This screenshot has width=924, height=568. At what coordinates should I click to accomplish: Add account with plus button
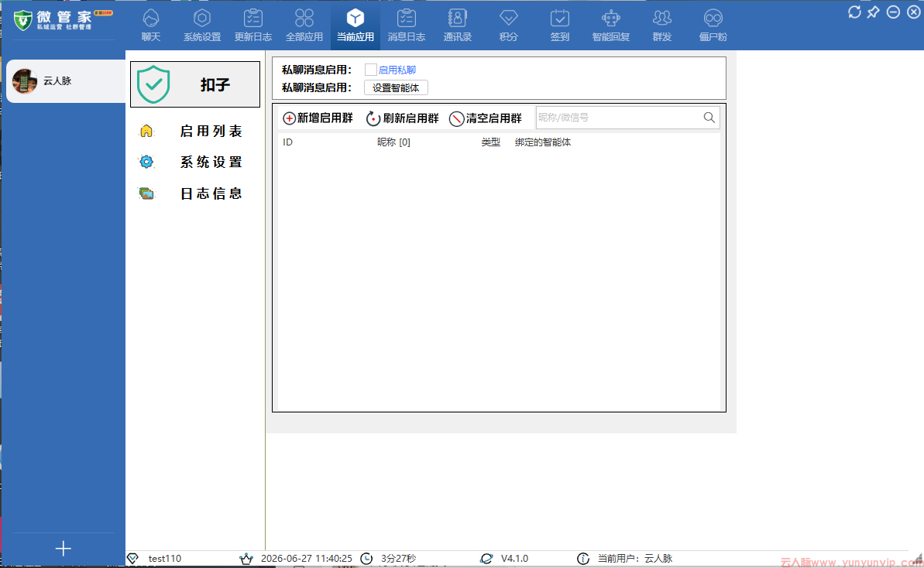[63, 549]
